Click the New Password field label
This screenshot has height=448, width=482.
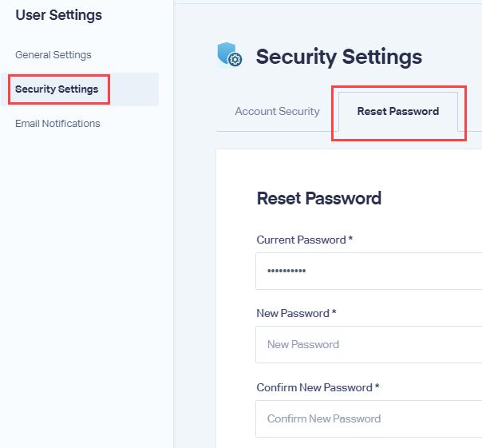coord(293,313)
